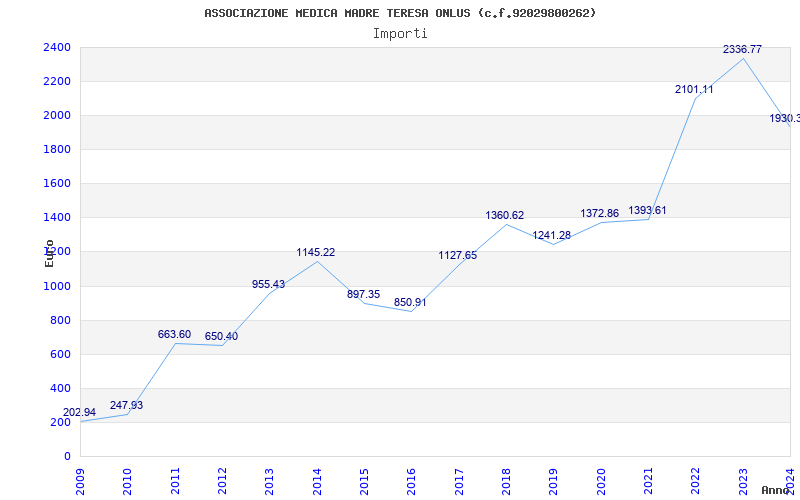Click the 2000 value on Euro axis

(57, 115)
